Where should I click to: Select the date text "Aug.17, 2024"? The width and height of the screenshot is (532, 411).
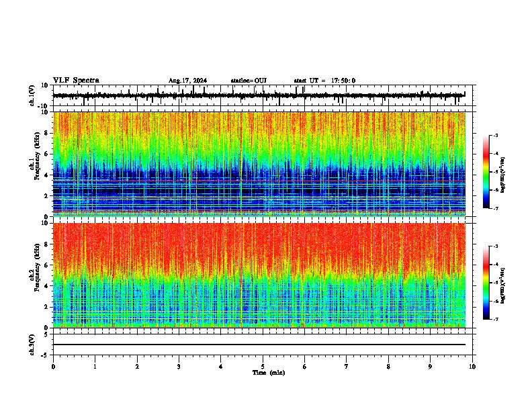tap(187, 81)
